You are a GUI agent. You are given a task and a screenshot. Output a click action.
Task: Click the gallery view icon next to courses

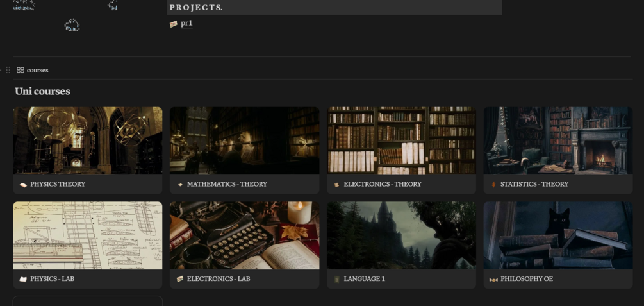(20, 71)
